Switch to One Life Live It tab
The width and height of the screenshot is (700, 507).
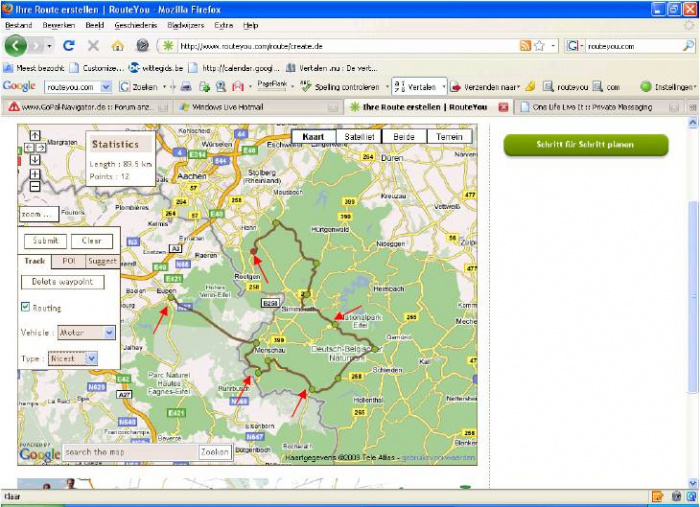(x=598, y=107)
